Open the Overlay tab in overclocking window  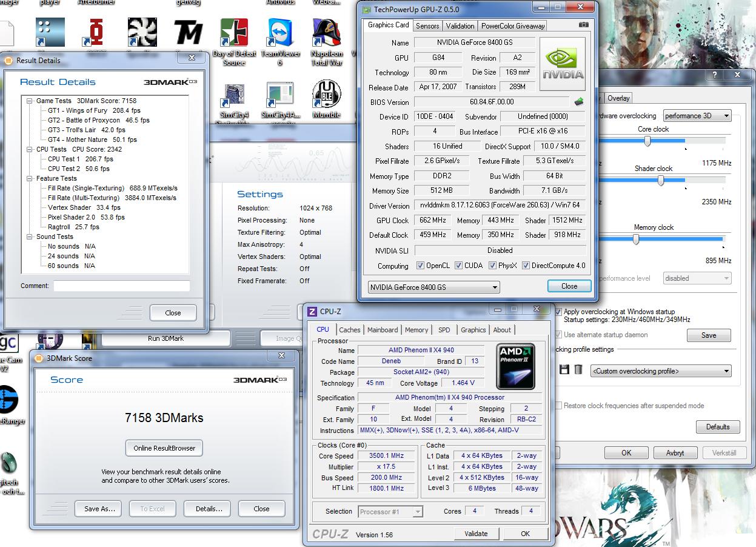(618, 98)
